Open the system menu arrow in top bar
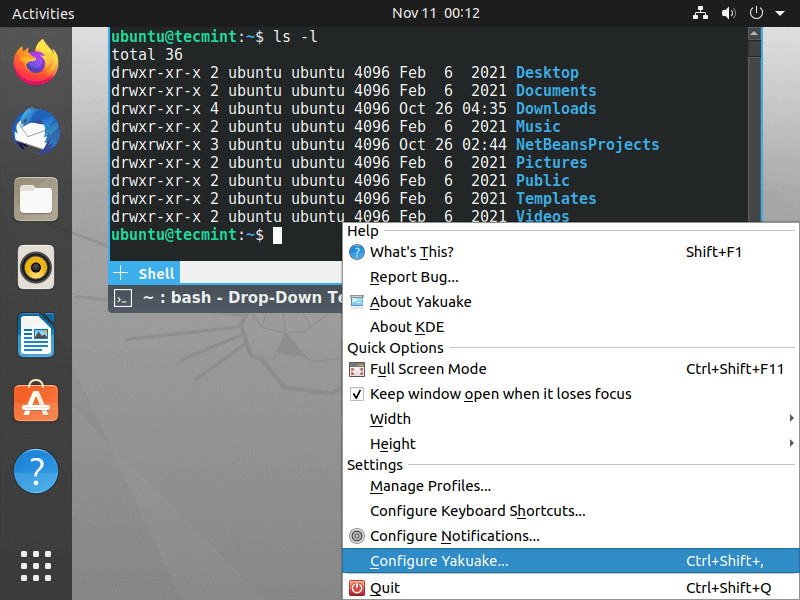800x600 pixels. pos(780,14)
